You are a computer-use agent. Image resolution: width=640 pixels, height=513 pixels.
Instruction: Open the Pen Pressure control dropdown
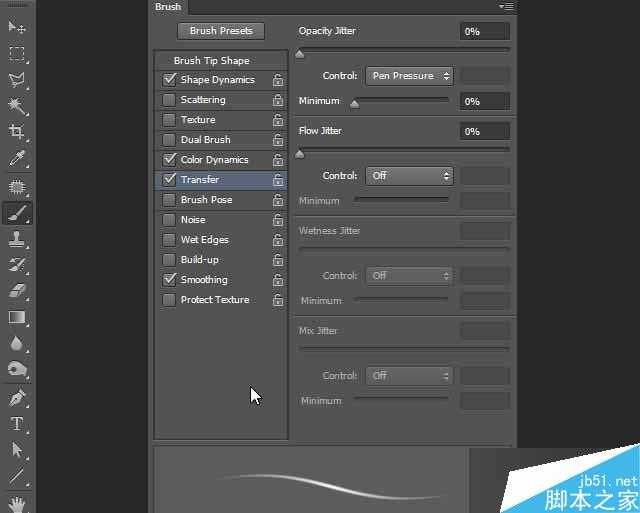[409, 76]
